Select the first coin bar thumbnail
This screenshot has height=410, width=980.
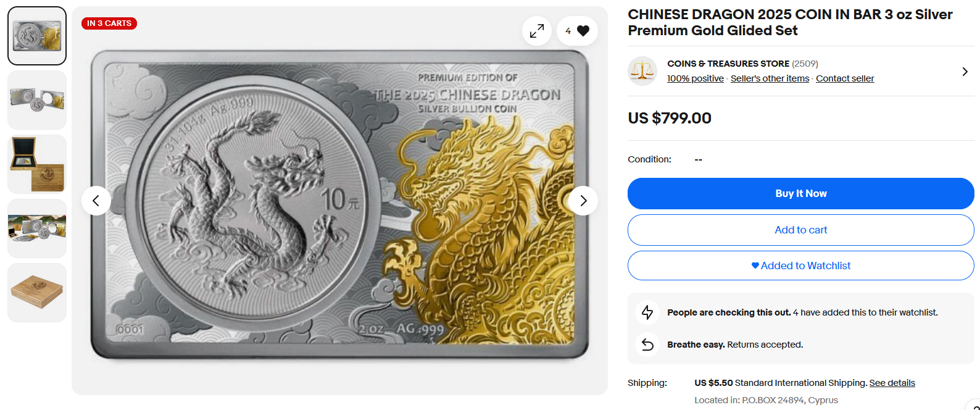click(37, 36)
